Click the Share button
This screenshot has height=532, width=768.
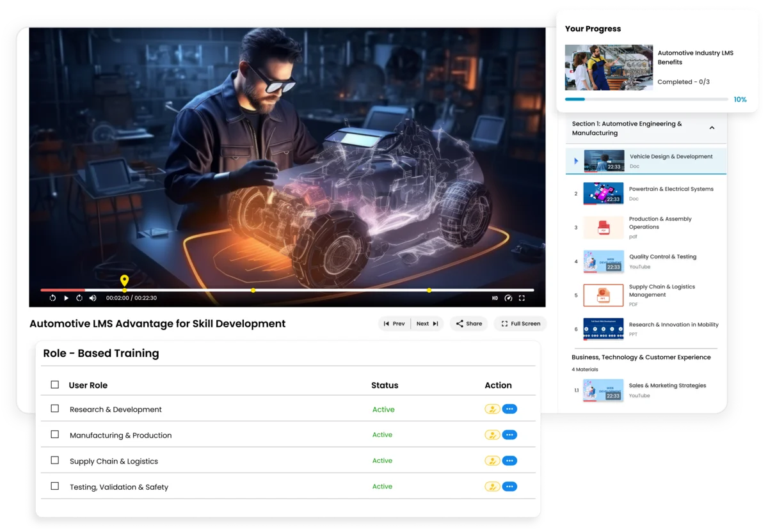468,324
